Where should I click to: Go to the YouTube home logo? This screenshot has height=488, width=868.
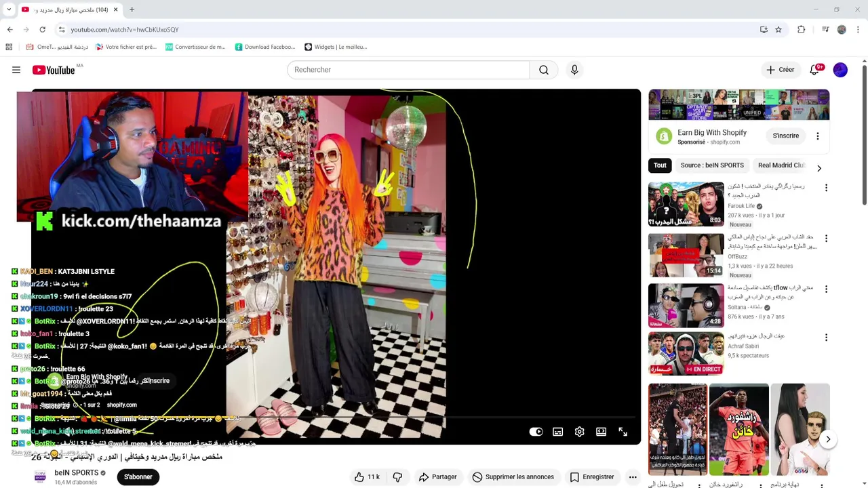tap(54, 70)
